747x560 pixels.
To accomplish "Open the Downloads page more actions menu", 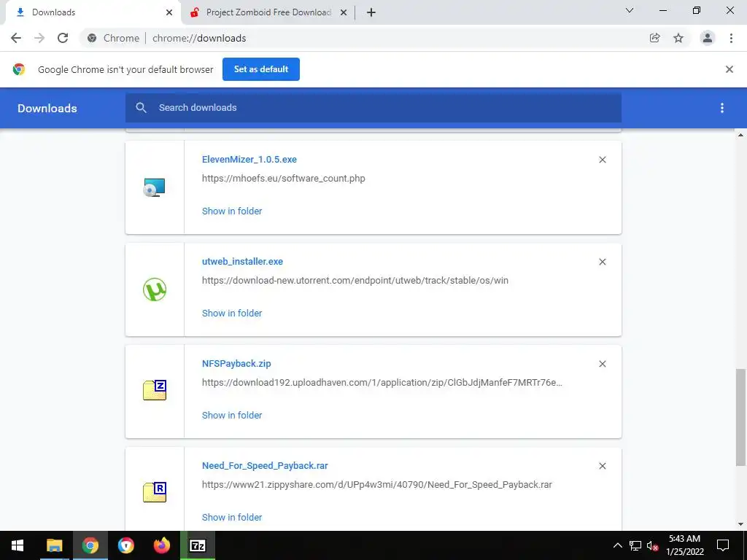I will pos(721,108).
